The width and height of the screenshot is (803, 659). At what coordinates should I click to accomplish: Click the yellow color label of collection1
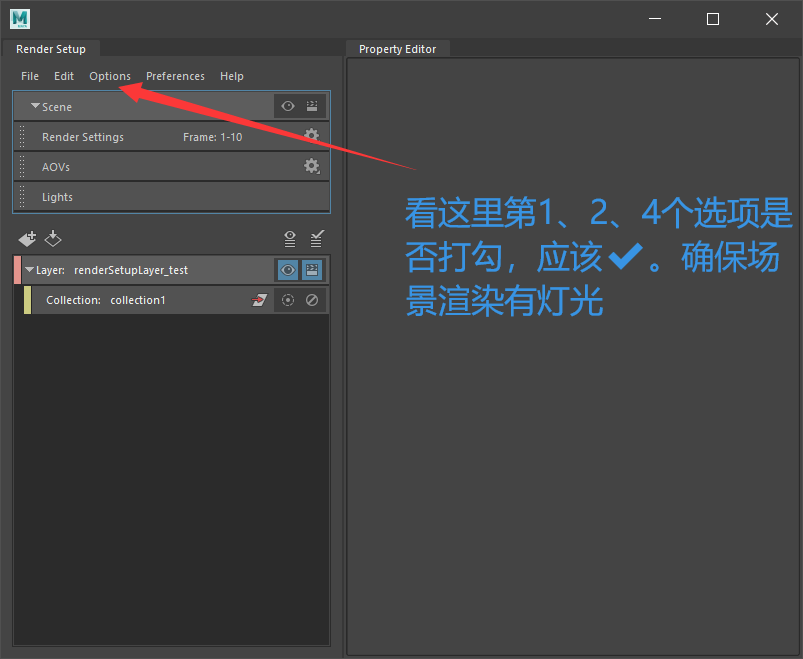[28, 300]
